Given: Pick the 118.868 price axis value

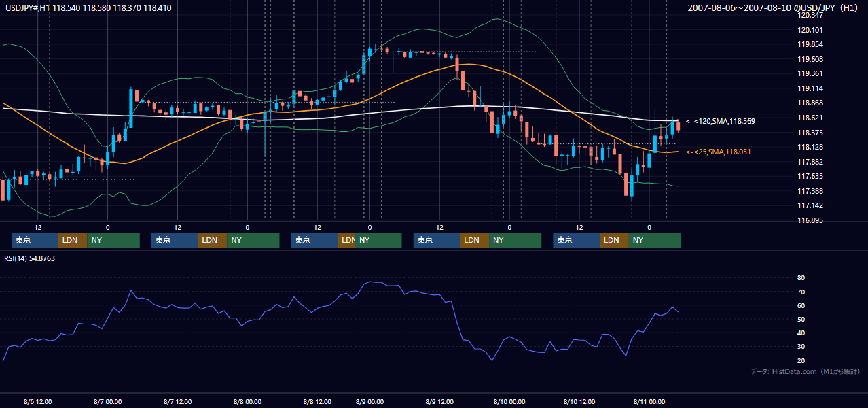Looking at the screenshot, I should tap(811, 103).
